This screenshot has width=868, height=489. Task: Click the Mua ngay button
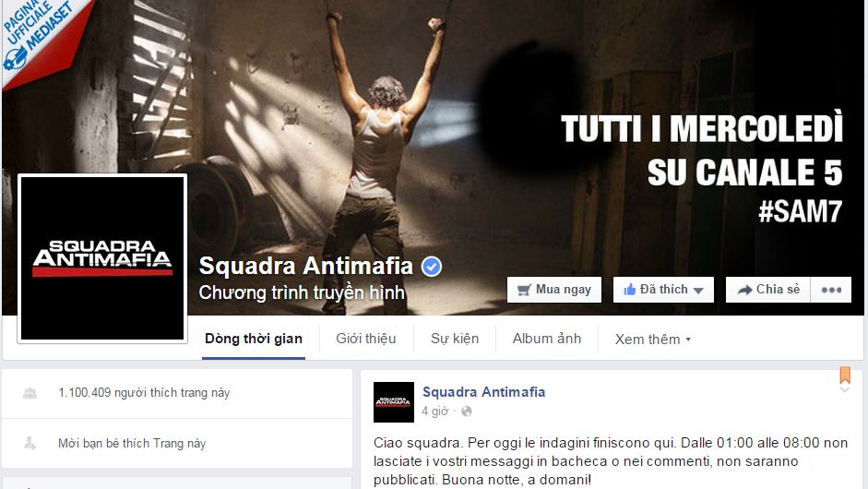[x=554, y=290]
